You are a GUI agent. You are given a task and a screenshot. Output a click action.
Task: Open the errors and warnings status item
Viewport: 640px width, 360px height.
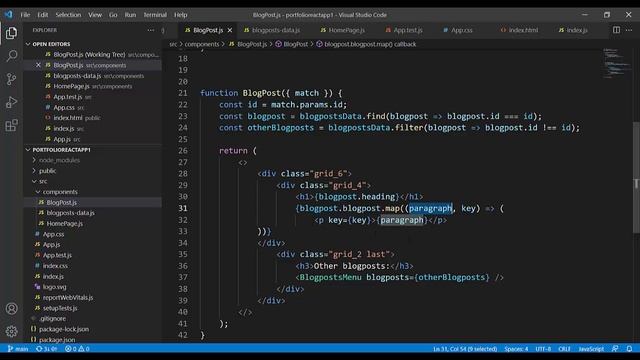77,349
